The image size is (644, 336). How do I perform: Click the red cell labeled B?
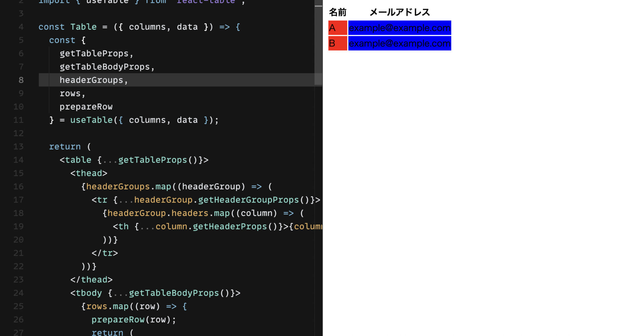point(337,43)
